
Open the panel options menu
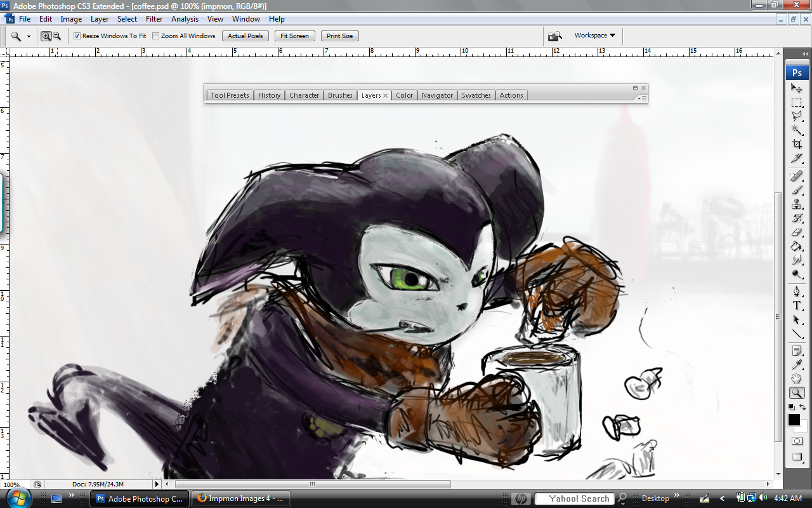tap(642, 98)
